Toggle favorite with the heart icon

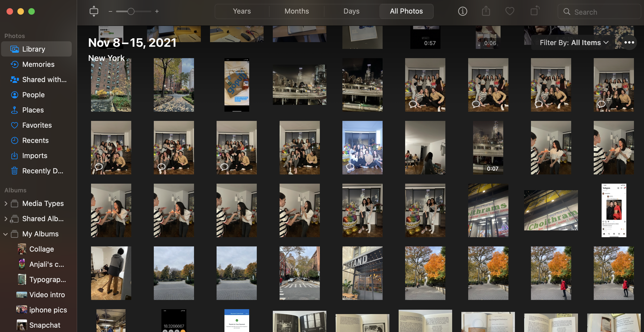point(509,11)
